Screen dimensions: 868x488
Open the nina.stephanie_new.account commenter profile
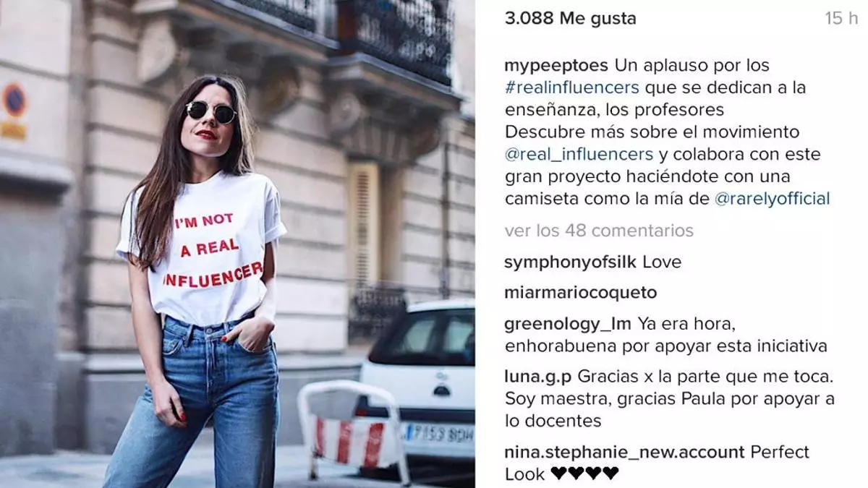coord(624,453)
